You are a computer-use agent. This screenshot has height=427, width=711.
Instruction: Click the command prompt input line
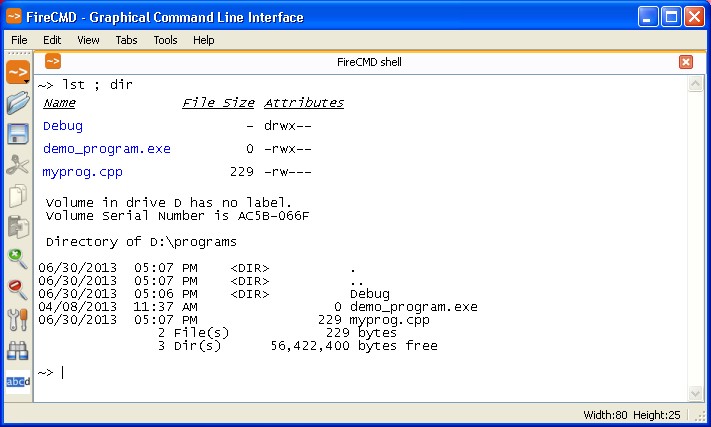click(x=361, y=373)
